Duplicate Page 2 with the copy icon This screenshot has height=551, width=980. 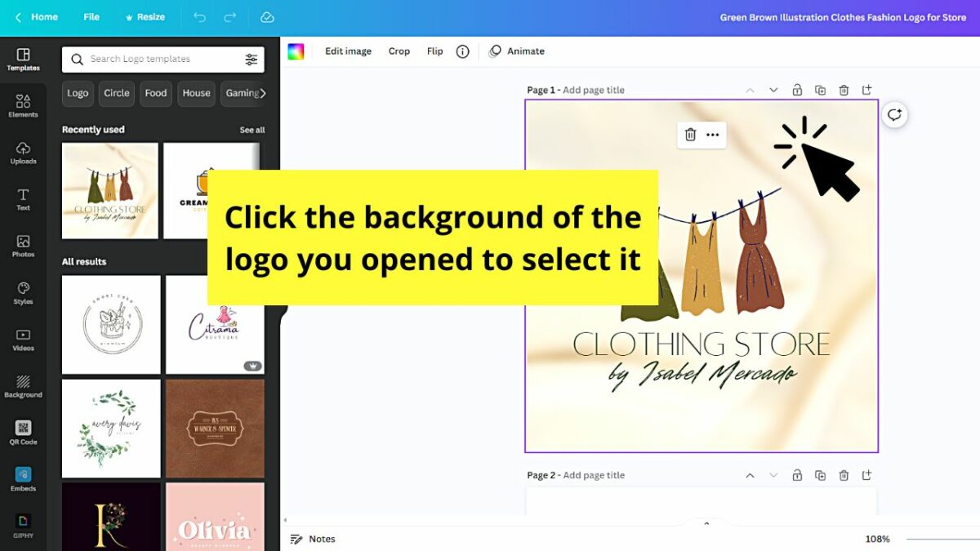click(821, 474)
